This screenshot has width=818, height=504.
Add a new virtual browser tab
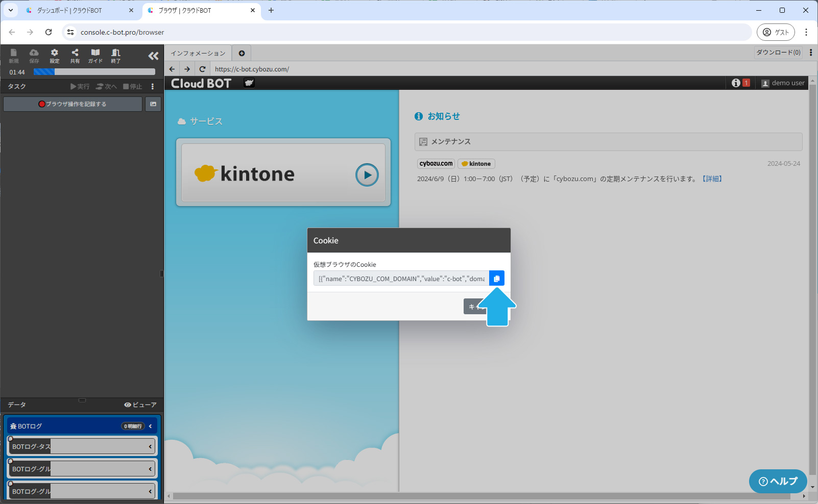click(x=242, y=53)
